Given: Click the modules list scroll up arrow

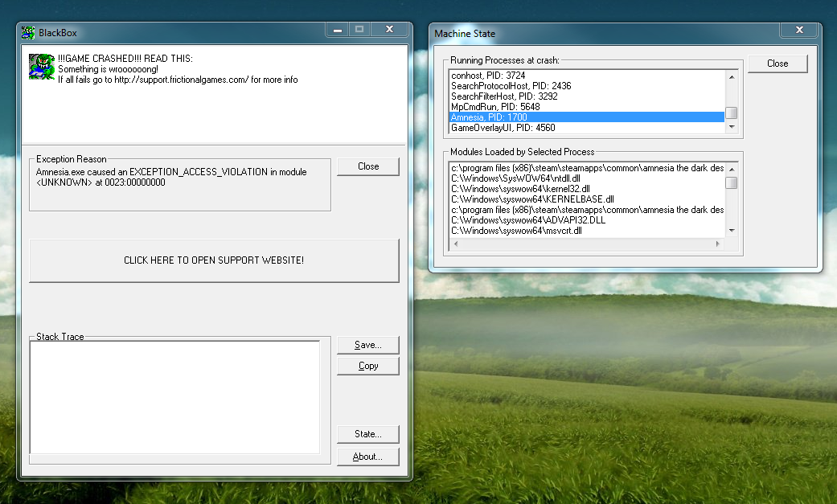Looking at the screenshot, I should tap(732, 170).
